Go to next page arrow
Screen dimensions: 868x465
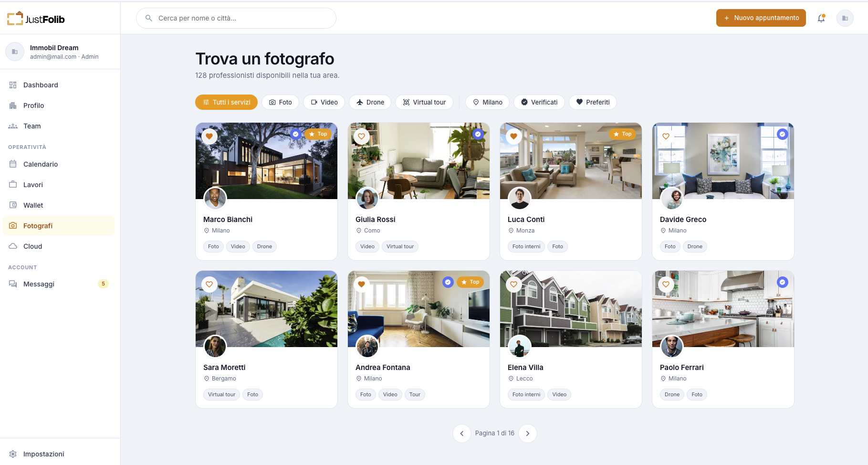point(528,433)
